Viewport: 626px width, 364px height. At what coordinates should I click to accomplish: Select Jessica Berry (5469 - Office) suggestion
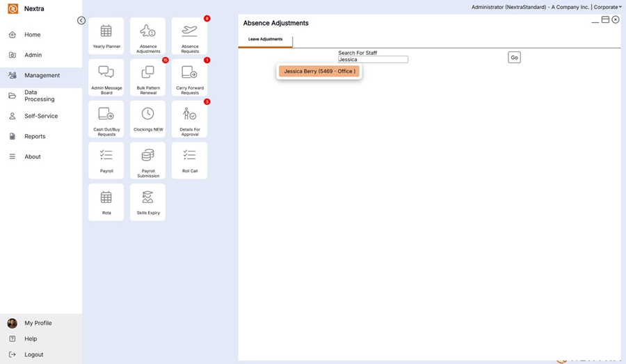click(x=319, y=72)
